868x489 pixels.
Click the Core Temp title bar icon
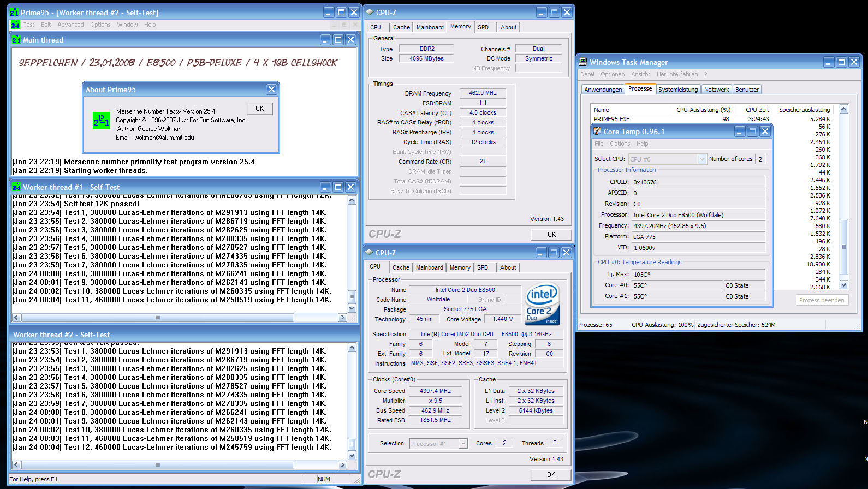597,131
